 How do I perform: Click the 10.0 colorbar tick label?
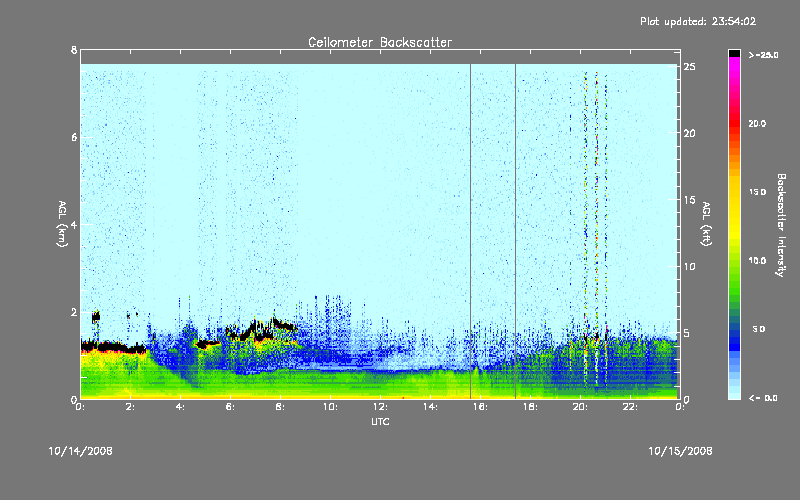[x=757, y=261]
